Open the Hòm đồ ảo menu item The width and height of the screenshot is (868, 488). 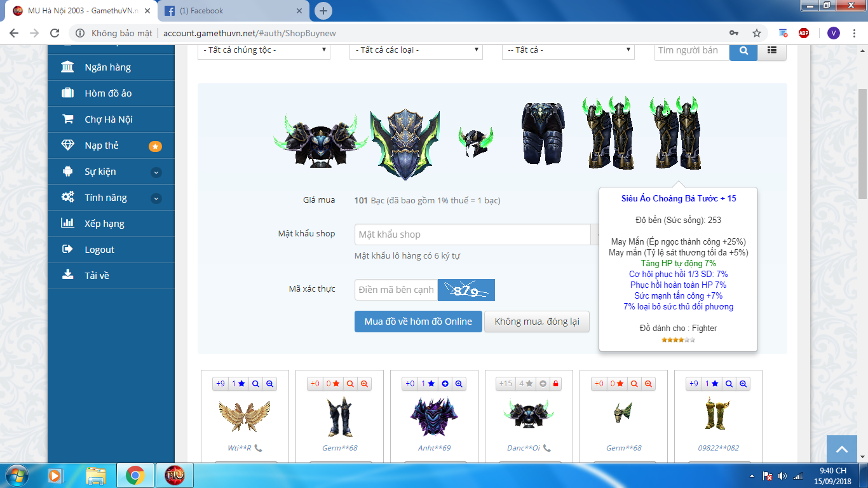click(111, 93)
